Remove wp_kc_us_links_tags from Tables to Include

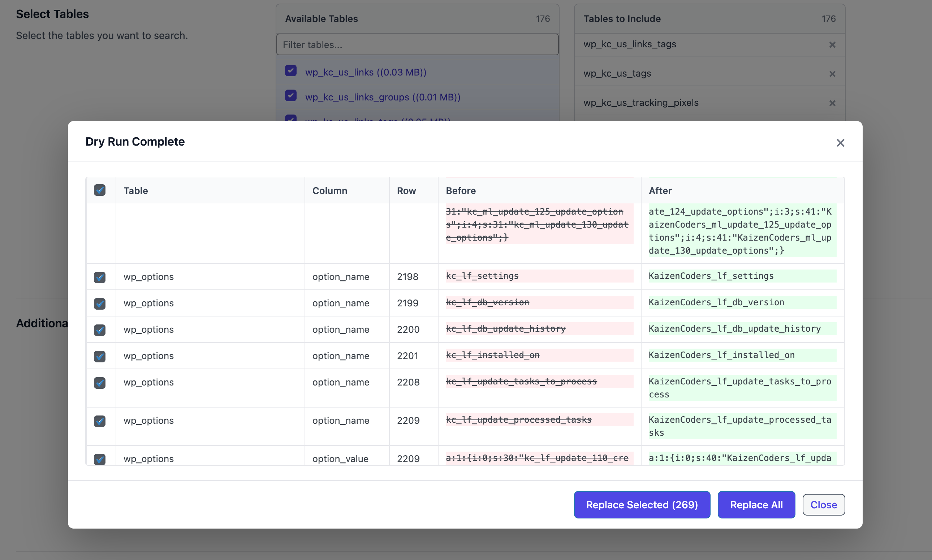(832, 44)
